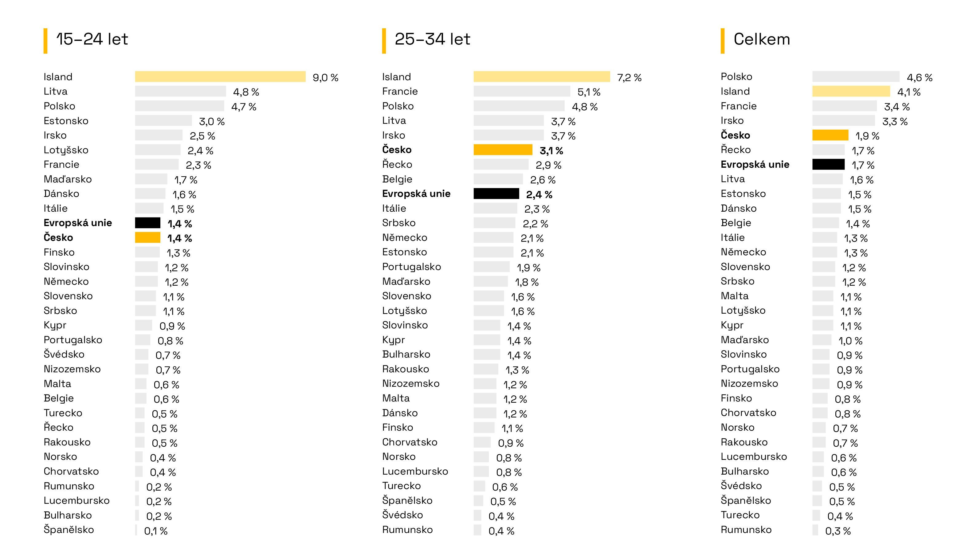The height and width of the screenshot is (560, 977).
Task: Select the bold Česko label in Celkem
Action: (x=735, y=135)
